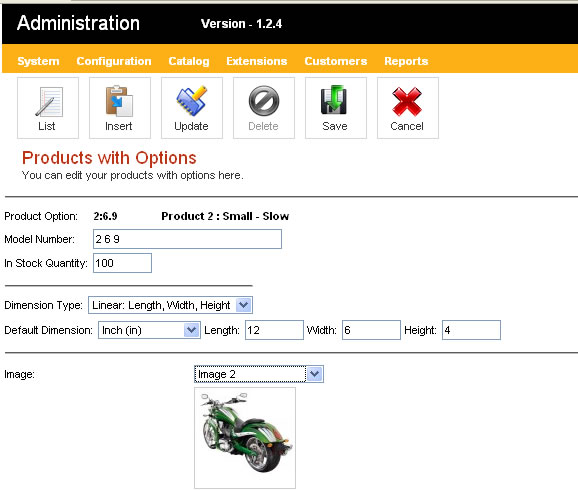This screenshot has width=578, height=490.
Task: Click the In Stock Quantity field
Action: [122, 263]
